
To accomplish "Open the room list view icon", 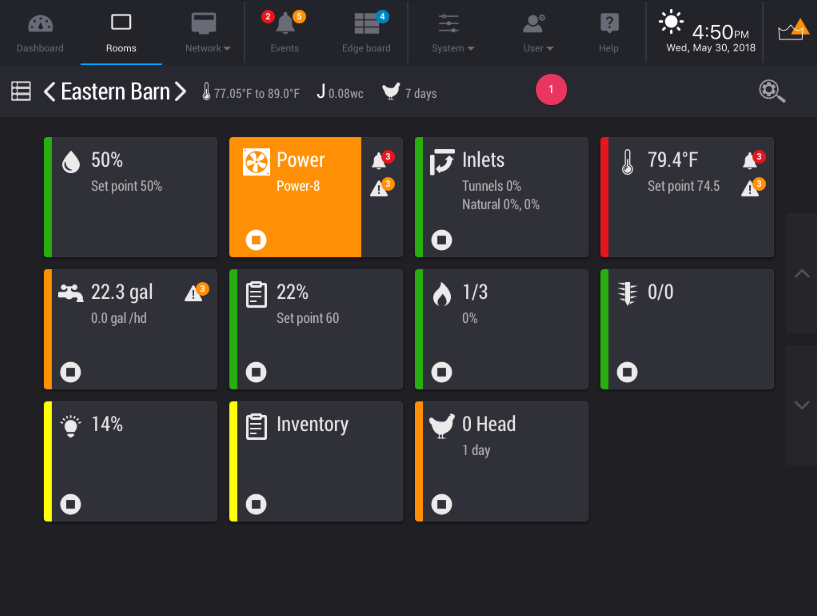I will 21,91.
